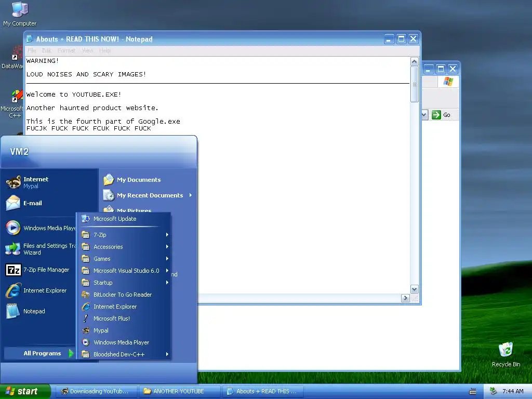Click the 7:44 AM taskbar clock

(513, 391)
